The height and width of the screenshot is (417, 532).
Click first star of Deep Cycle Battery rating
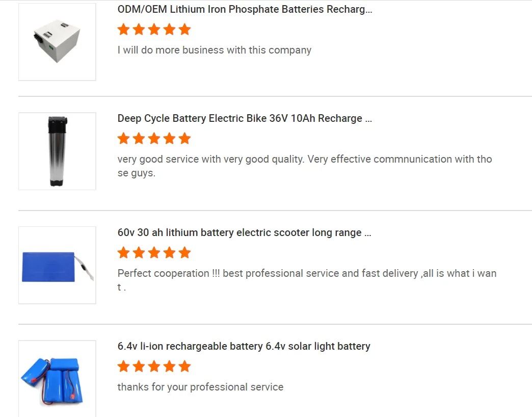coord(123,139)
